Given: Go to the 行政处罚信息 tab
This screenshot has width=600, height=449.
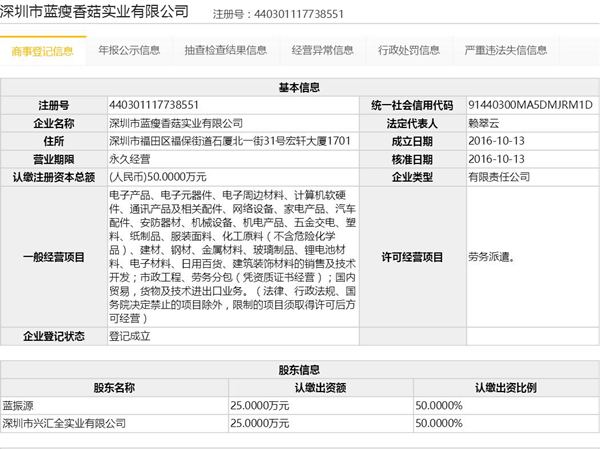Looking at the screenshot, I should click(409, 51).
